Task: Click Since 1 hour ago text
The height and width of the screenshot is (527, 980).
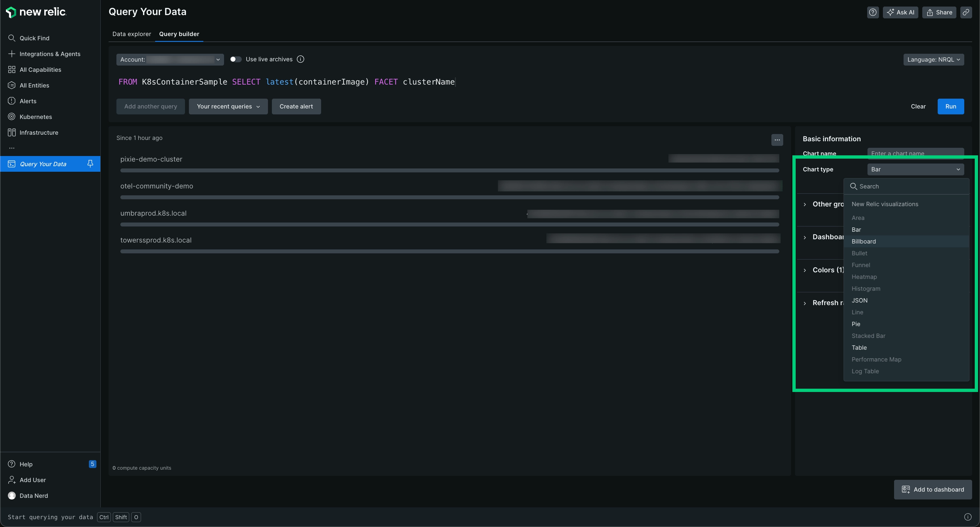Action: tap(139, 138)
